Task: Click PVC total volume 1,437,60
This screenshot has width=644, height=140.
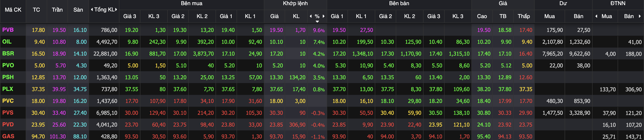Action: pyautogui.click(x=107, y=101)
